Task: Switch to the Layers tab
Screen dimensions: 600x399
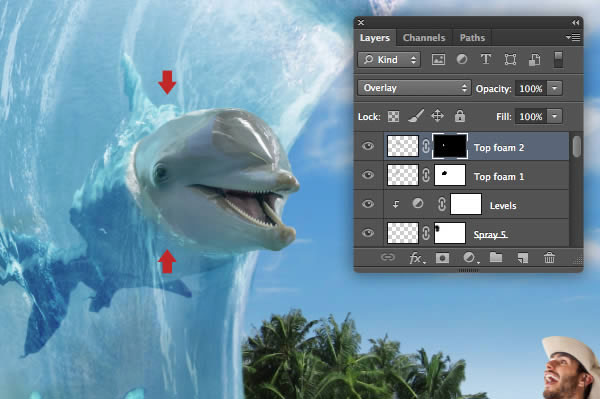Action: [x=375, y=38]
